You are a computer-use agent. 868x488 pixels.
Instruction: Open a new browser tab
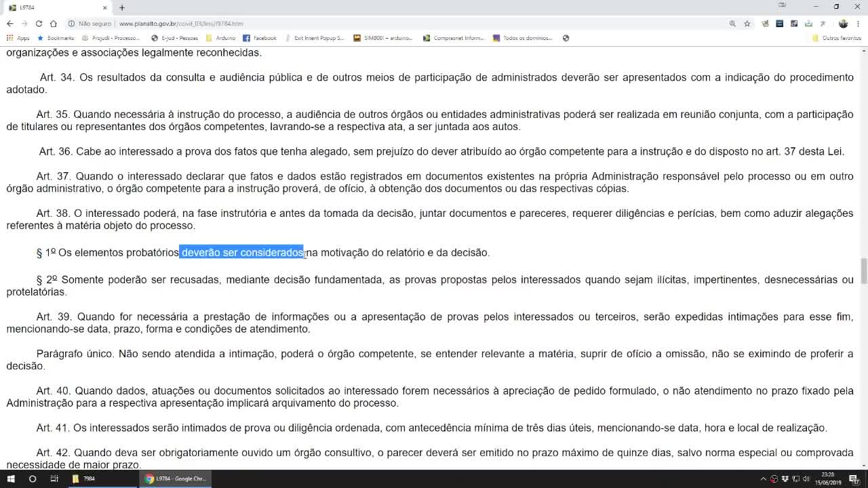pos(122,7)
